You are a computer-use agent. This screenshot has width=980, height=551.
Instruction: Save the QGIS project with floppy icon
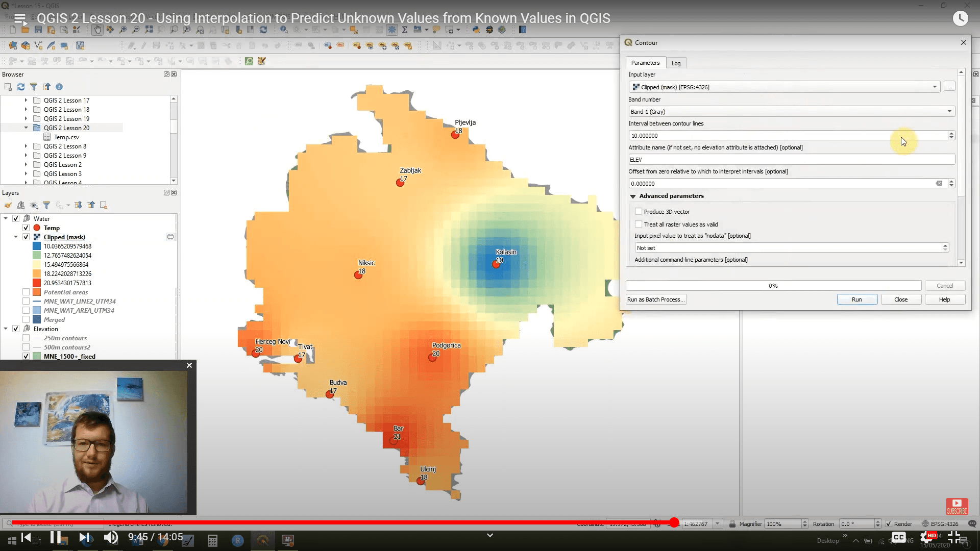[x=38, y=30]
